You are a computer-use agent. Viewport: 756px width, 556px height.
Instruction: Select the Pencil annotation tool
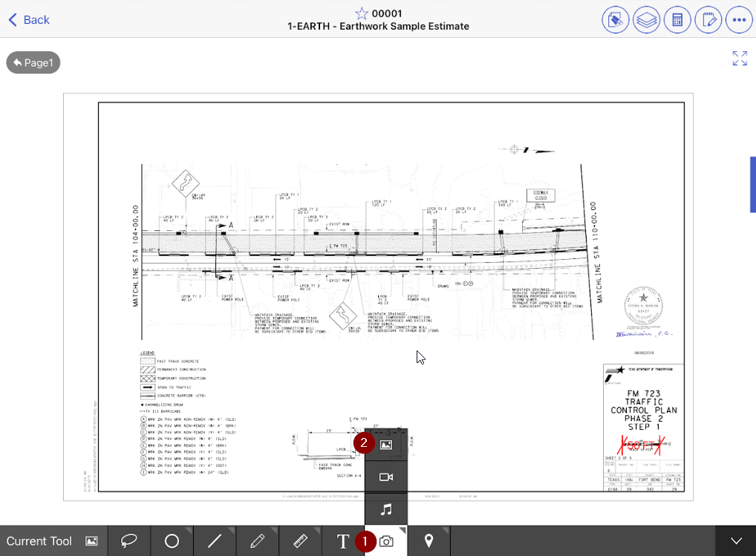click(258, 540)
